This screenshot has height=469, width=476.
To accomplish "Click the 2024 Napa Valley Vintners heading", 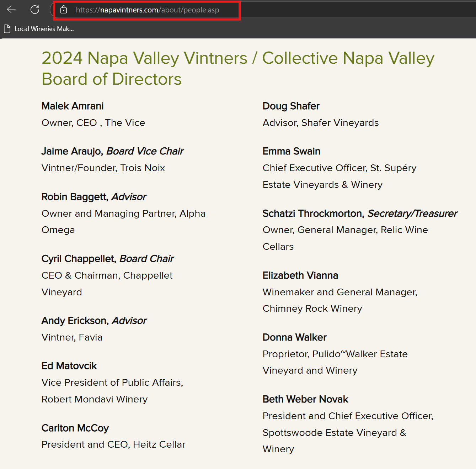I will pos(238,68).
